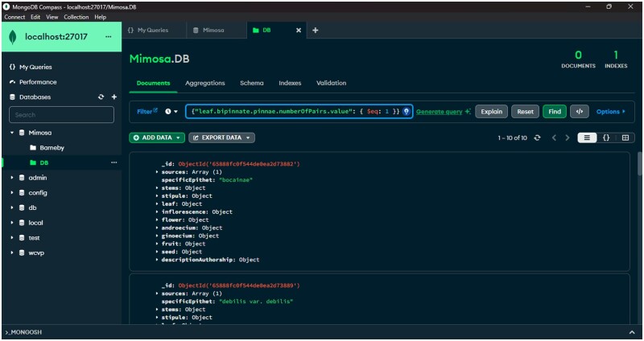Open the export query to language code button
Screen dimensions: 644x341
tap(580, 112)
